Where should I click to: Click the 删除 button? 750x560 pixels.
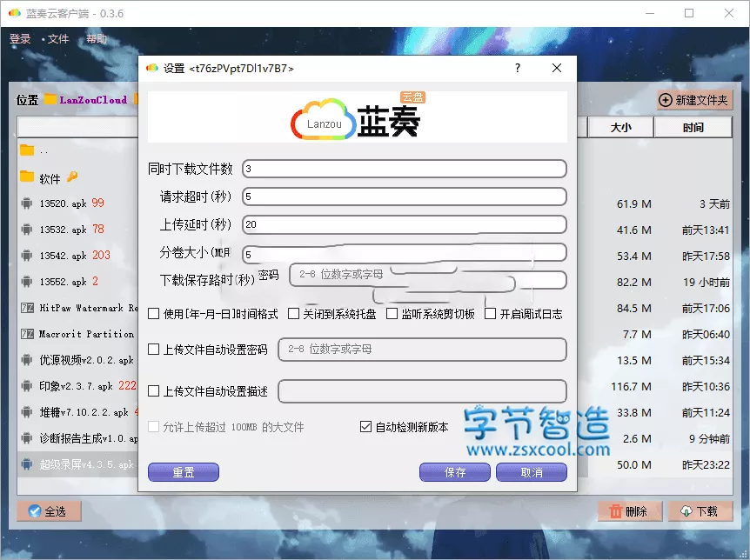(630, 511)
